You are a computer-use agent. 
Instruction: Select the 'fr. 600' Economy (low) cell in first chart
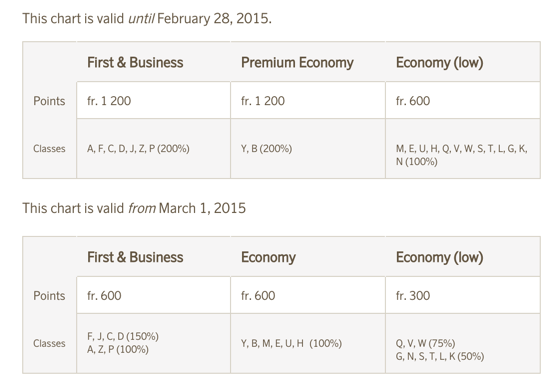coord(463,101)
